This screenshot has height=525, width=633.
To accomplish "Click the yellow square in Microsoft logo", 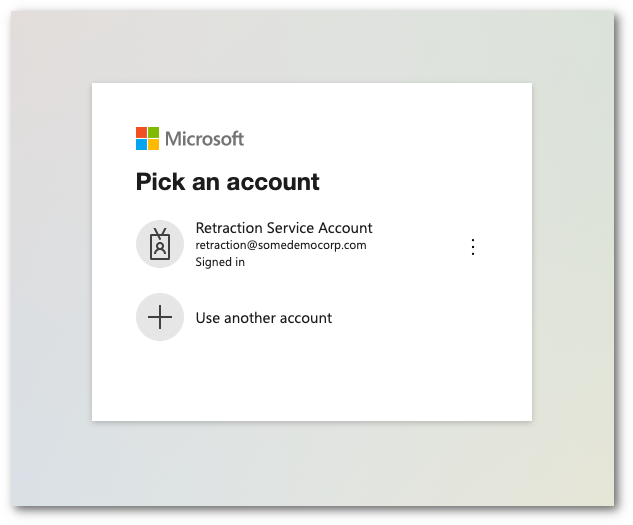I will click(153, 144).
